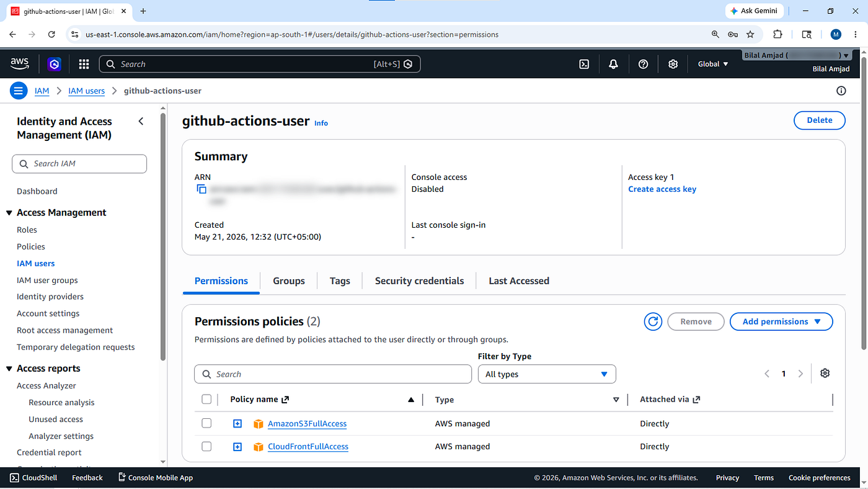Open table preferences gear icon
Viewport: 868px width, 489px height.
(x=825, y=374)
